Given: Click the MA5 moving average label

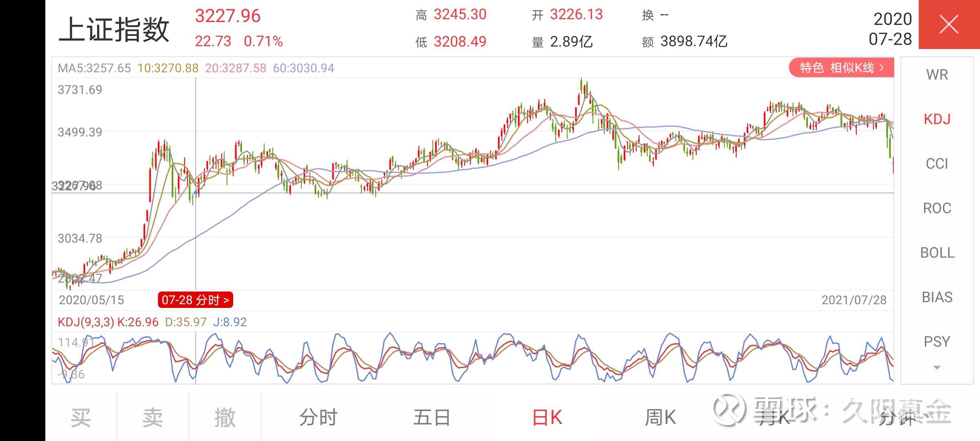Looking at the screenshot, I should 93,68.
